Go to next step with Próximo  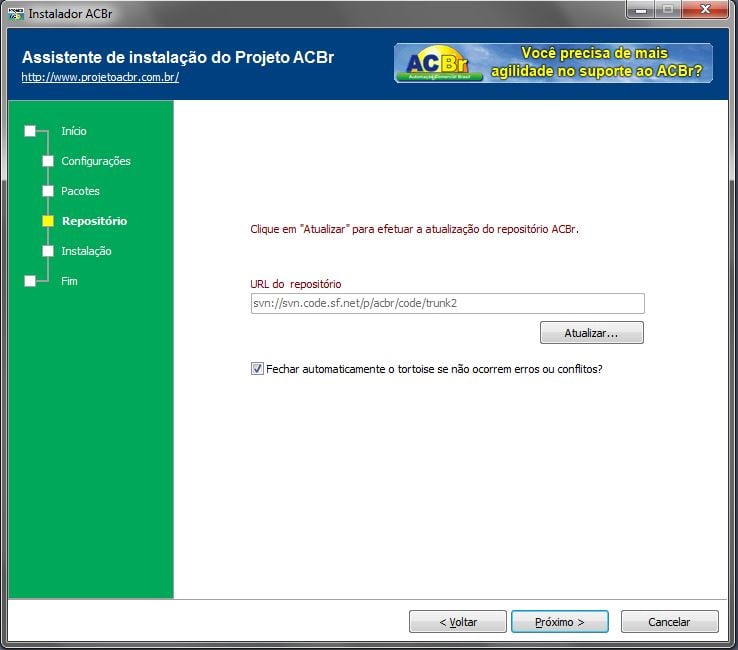click(x=560, y=622)
